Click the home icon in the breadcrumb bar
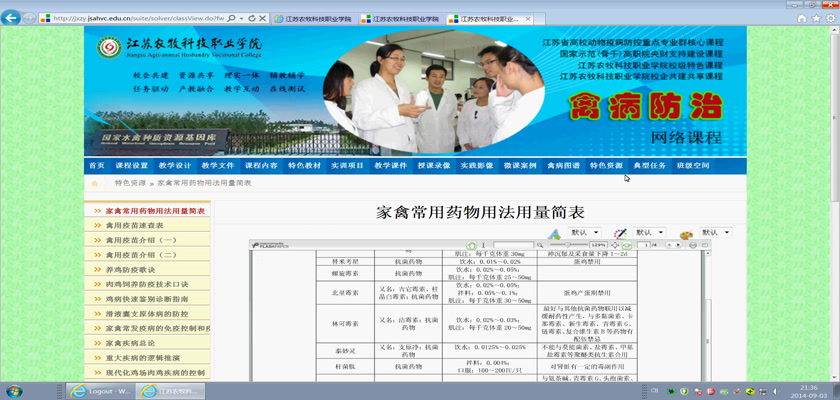Screen dimensions: 840x400 click(95, 183)
